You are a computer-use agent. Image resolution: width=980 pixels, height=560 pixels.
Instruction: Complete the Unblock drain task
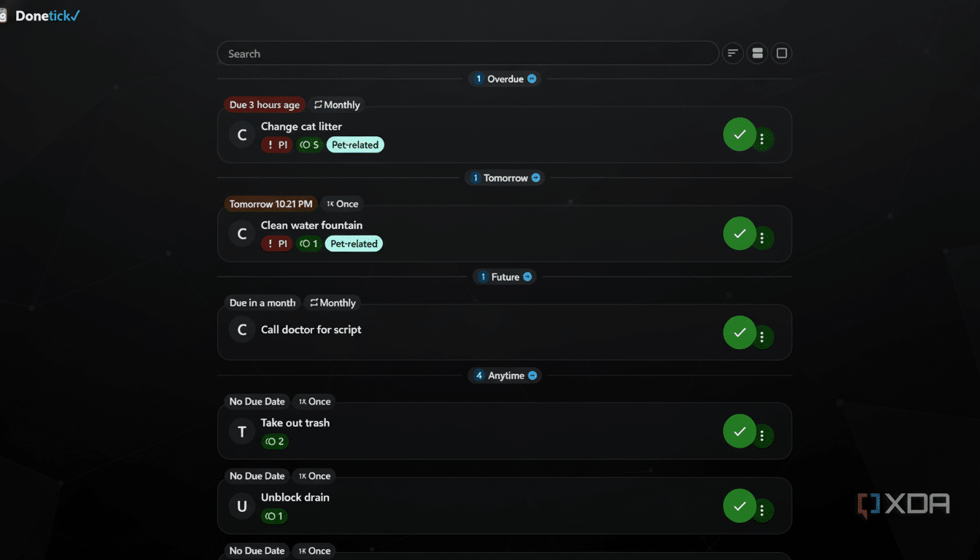tap(739, 506)
